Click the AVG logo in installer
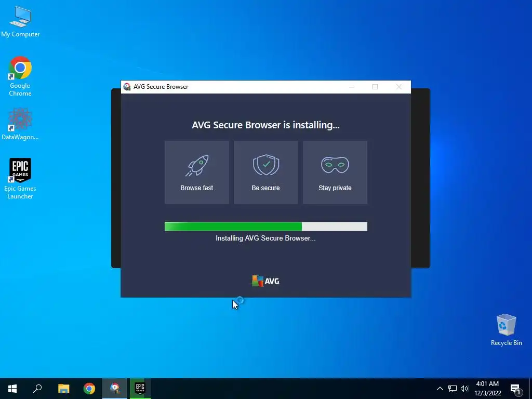Image resolution: width=532 pixels, height=399 pixels. pos(265,281)
